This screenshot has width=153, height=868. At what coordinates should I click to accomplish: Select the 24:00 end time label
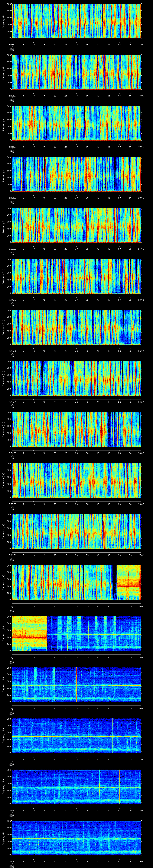(141, 402)
